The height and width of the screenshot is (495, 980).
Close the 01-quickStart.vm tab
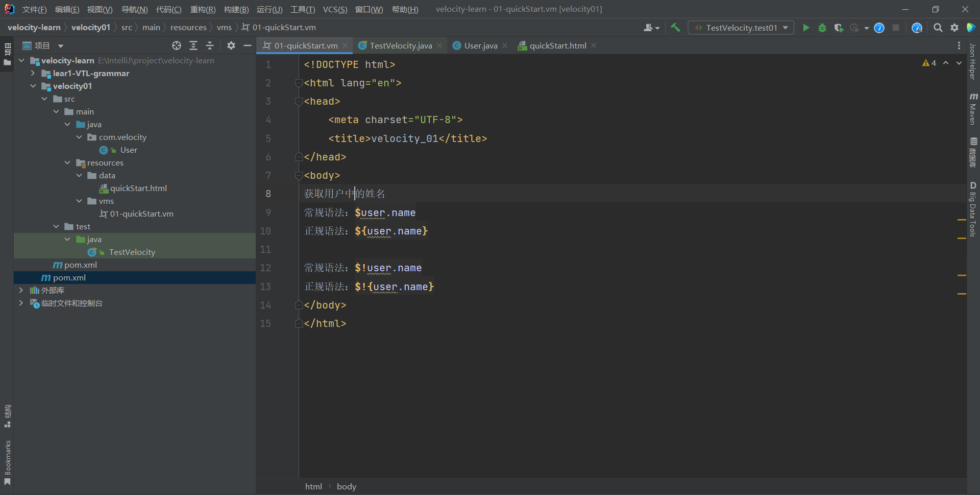tap(345, 45)
